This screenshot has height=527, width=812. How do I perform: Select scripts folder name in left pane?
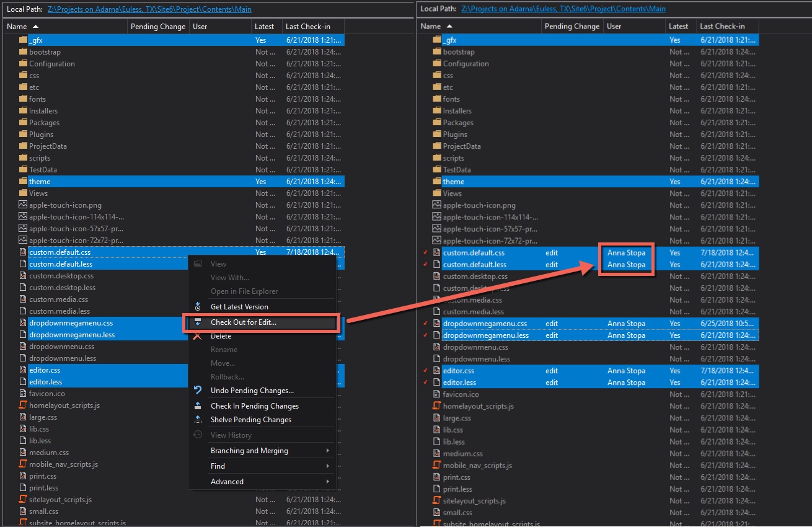click(x=40, y=158)
